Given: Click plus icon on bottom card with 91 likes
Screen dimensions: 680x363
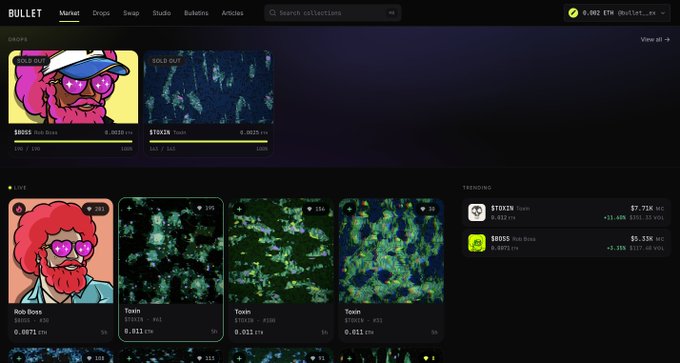Looking at the screenshot, I should 239,358.
